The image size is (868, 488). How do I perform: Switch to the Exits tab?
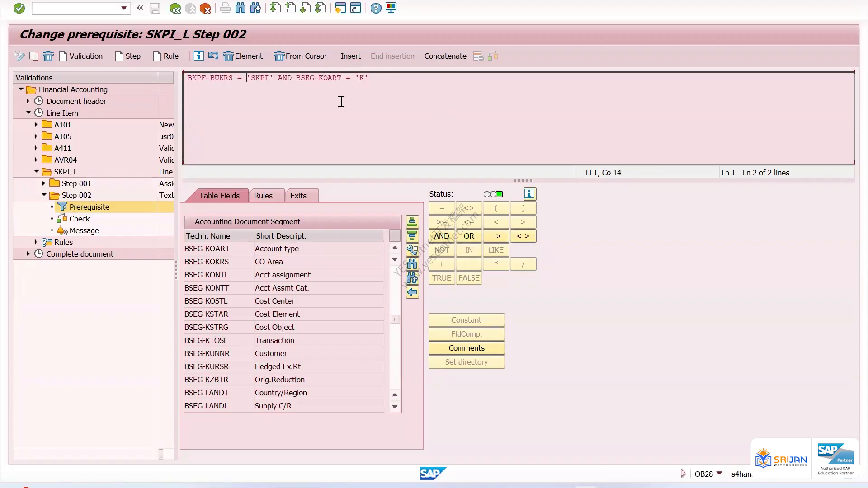(298, 196)
